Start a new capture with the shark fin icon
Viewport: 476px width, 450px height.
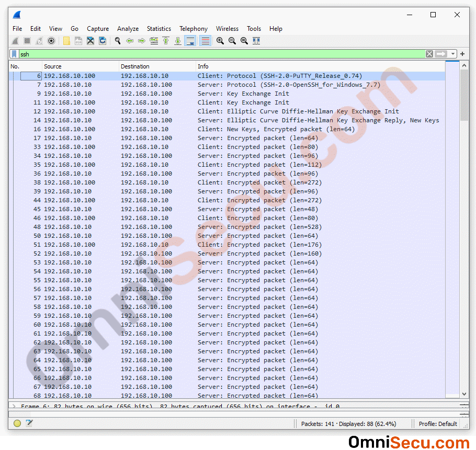pyautogui.click(x=15, y=41)
